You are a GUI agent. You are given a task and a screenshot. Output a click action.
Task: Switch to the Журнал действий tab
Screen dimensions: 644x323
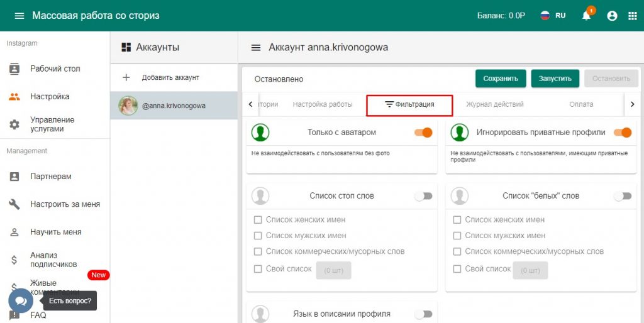pyautogui.click(x=494, y=104)
